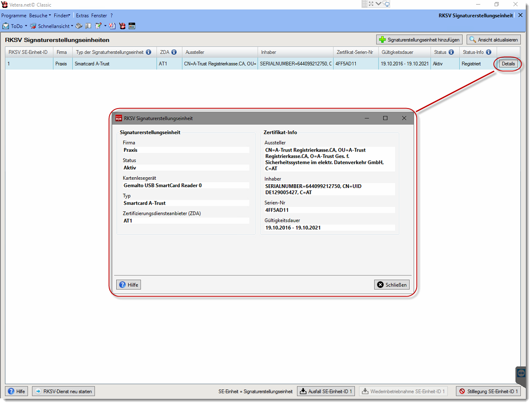
Task: Click the info icon beside Status-Info header
Action: click(x=489, y=52)
